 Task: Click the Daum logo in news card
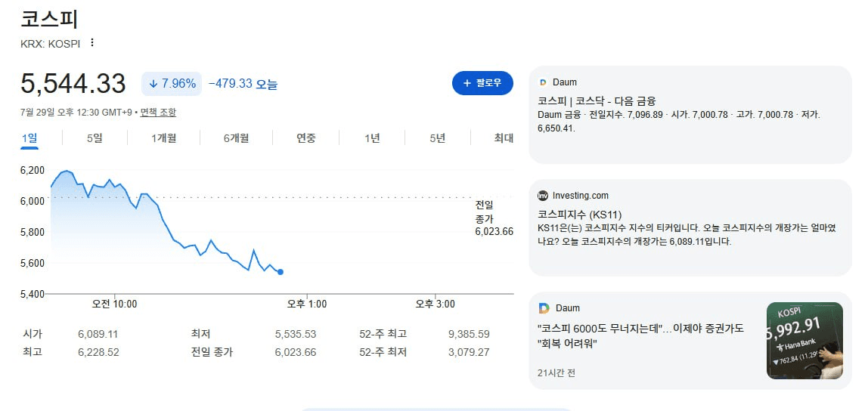[x=543, y=308]
